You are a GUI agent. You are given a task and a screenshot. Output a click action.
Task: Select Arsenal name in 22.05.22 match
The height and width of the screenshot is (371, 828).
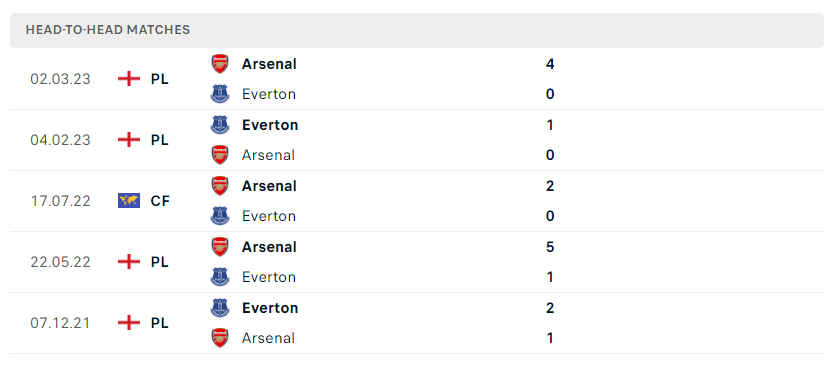pos(269,247)
